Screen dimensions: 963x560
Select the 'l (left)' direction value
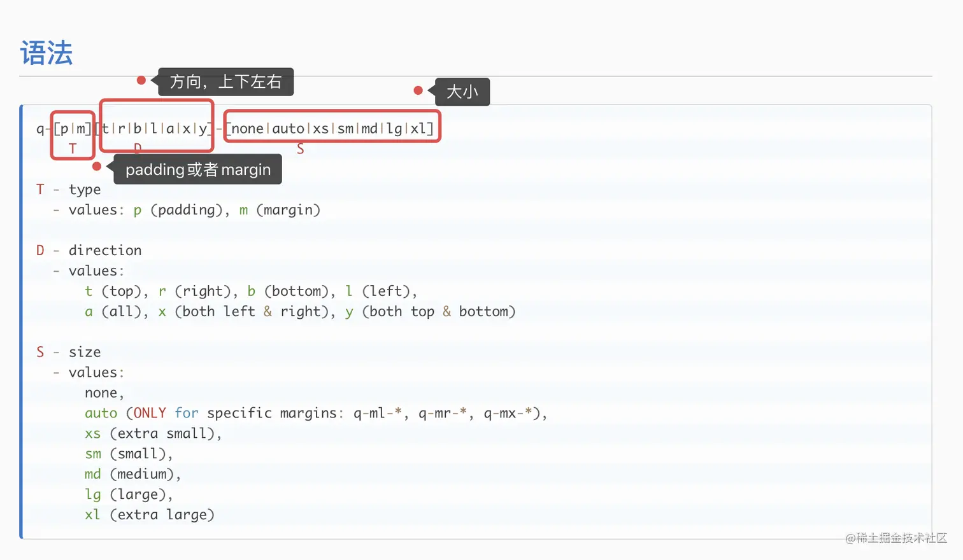click(x=377, y=291)
